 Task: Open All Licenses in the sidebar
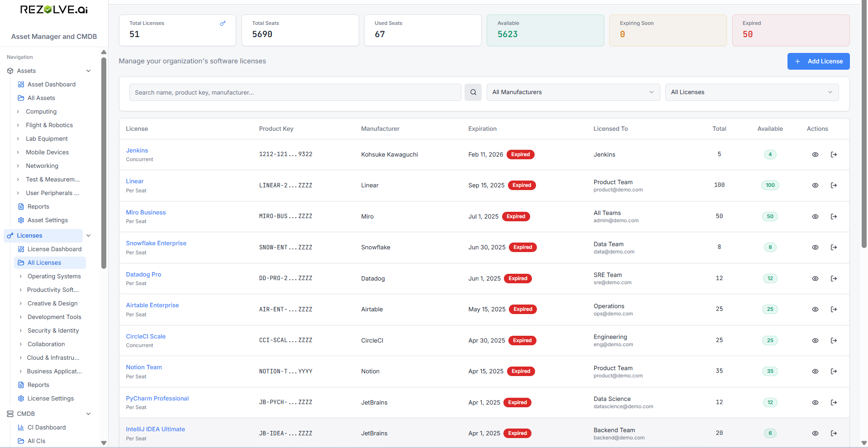(x=50, y=263)
